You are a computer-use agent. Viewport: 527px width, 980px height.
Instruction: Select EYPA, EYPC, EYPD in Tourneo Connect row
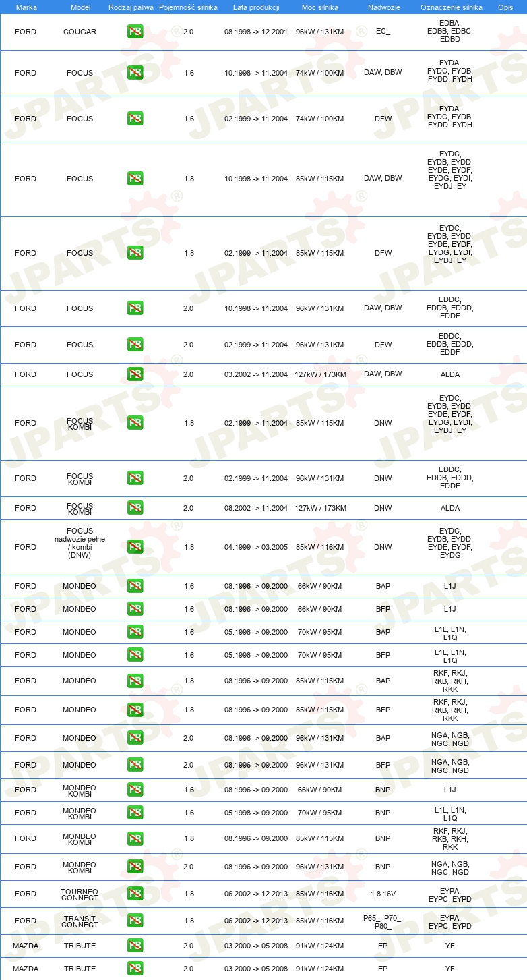tap(450, 894)
